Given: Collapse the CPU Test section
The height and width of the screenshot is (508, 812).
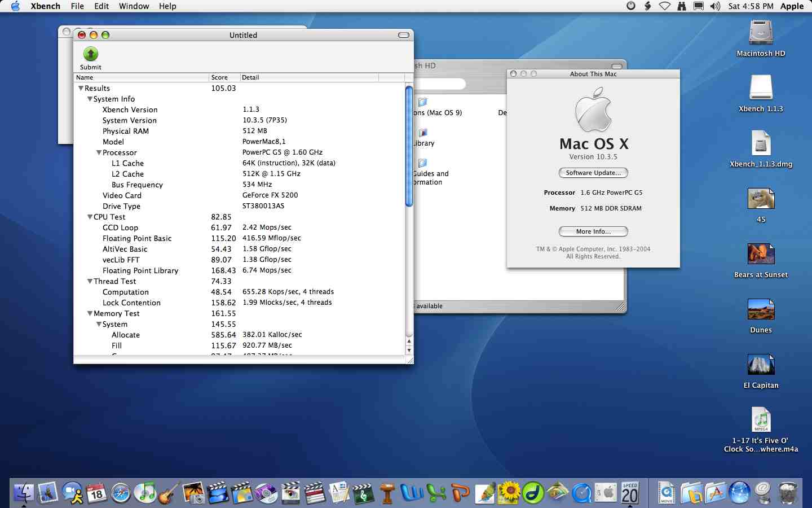Looking at the screenshot, I should (90, 217).
